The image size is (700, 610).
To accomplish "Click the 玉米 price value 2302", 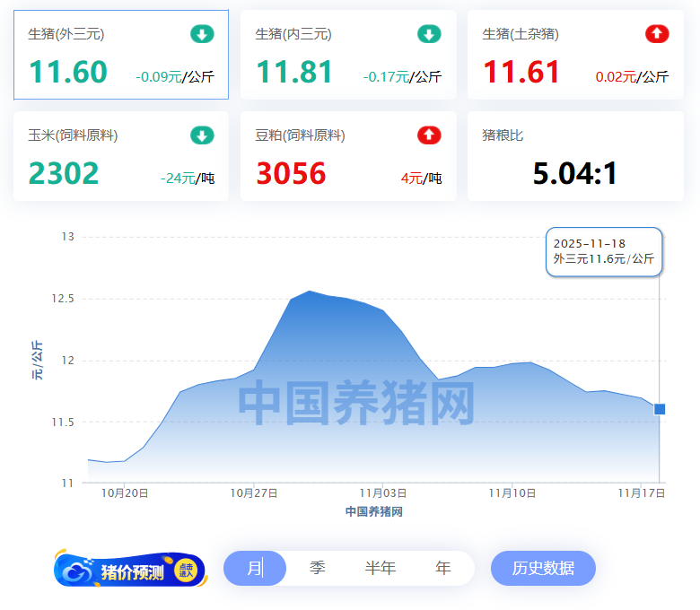I will point(64,173).
